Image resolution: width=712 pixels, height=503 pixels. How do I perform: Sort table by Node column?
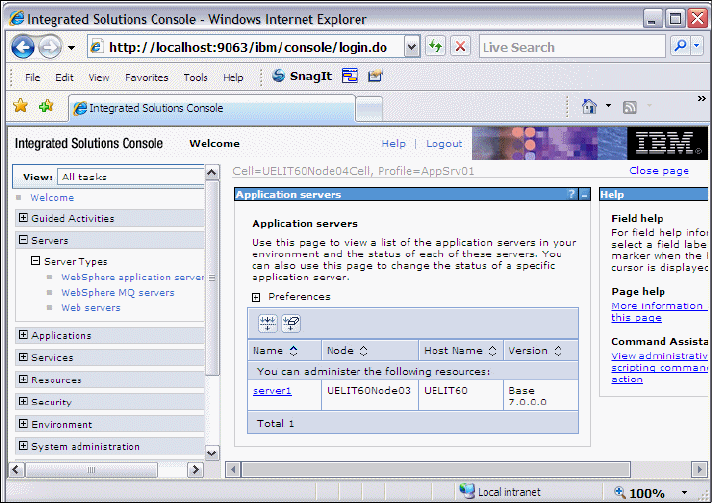tap(363, 350)
